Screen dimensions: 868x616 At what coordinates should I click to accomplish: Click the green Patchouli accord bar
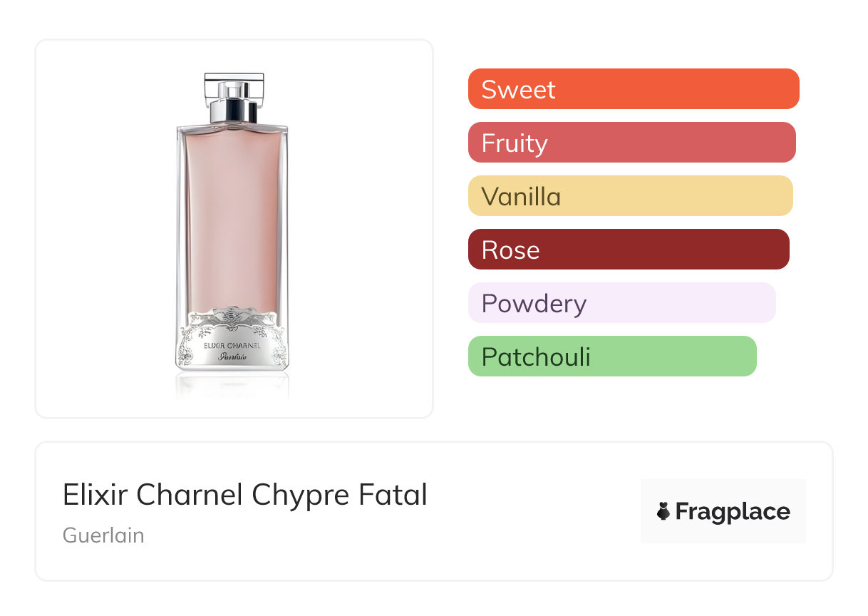[x=611, y=356]
